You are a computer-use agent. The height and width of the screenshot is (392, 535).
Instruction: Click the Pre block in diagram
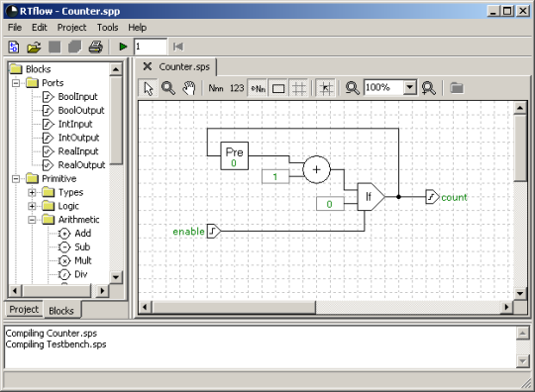(235, 155)
